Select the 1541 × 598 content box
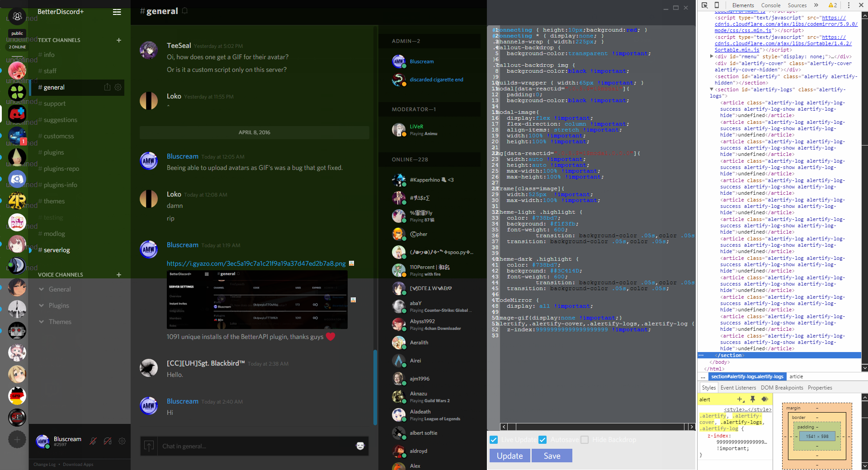 point(817,436)
